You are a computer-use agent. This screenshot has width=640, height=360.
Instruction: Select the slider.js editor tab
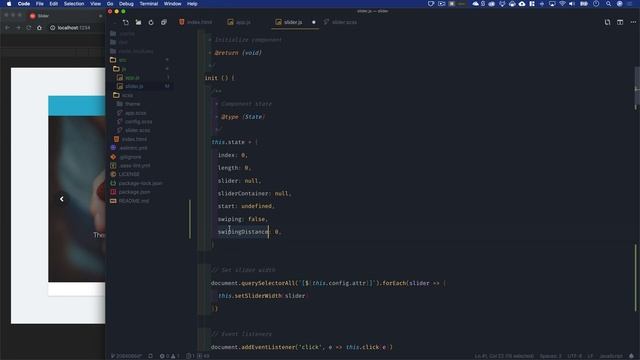click(x=289, y=22)
